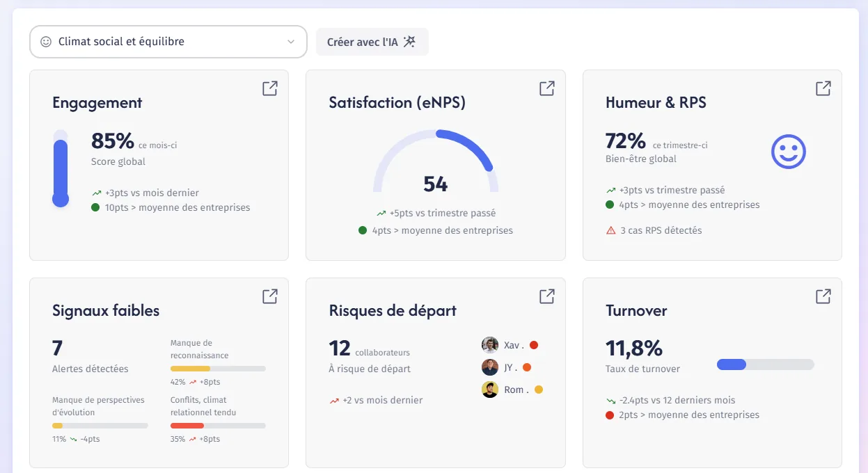Open the Turnover card expand icon
This screenshot has height=473, width=868.
pyautogui.click(x=823, y=296)
